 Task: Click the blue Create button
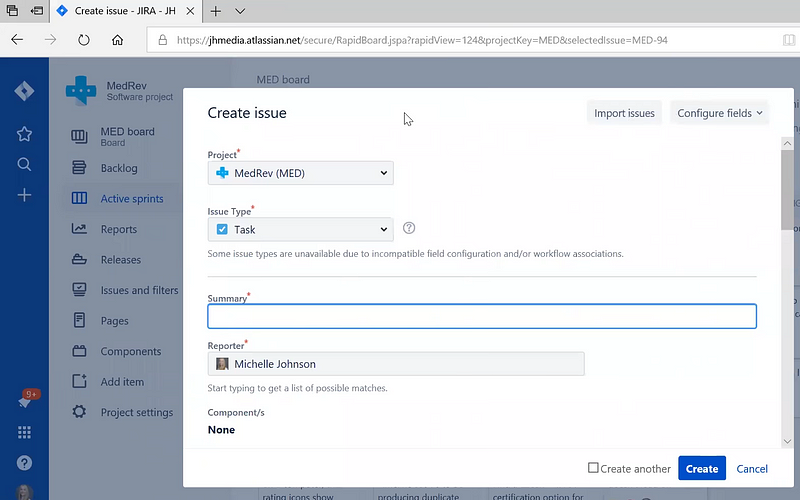pos(702,468)
